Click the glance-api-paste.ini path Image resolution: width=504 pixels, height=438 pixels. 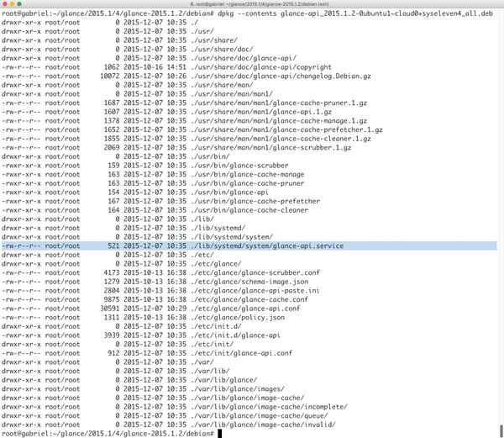[x=255, y=291]
